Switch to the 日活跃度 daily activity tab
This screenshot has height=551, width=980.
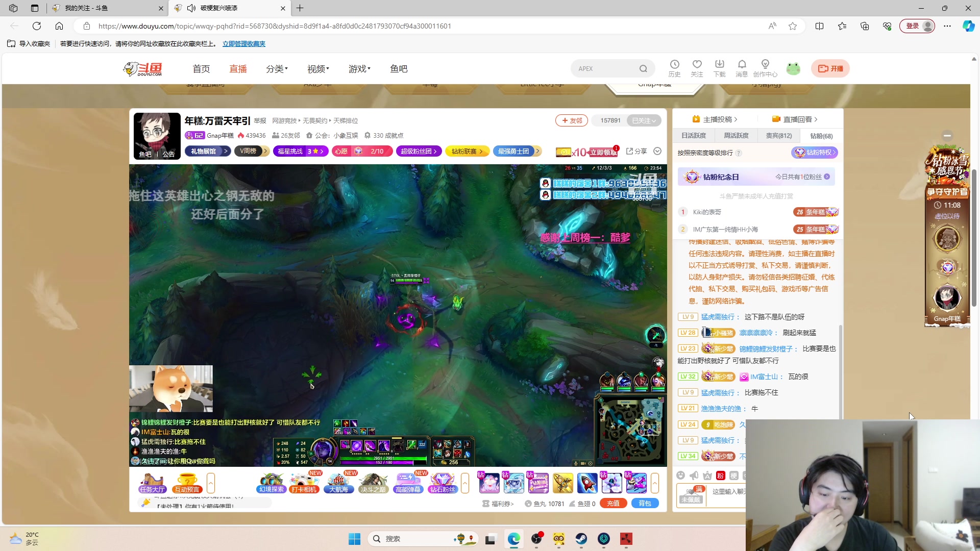coord(693,135)
